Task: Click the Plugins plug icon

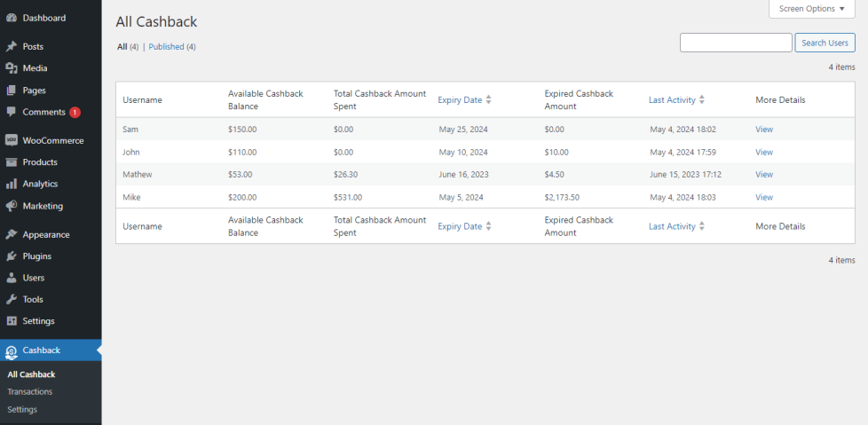Action: [x=12, y=256]
